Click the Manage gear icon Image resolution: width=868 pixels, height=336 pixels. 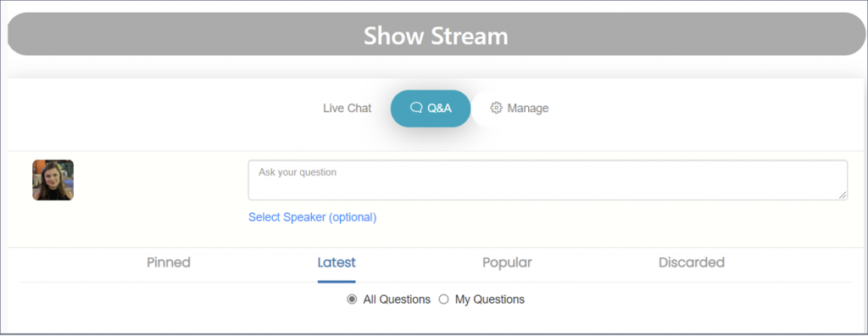tap(497, 108)
